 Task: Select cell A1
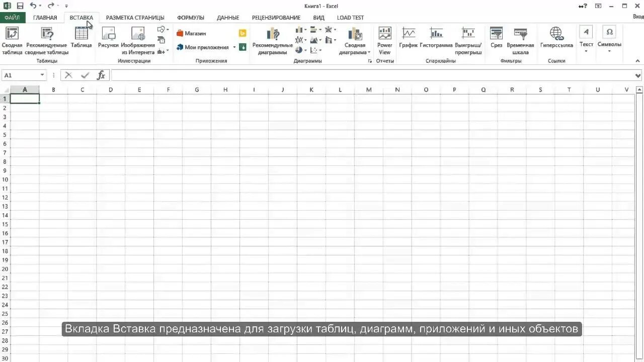pos(25,99)
